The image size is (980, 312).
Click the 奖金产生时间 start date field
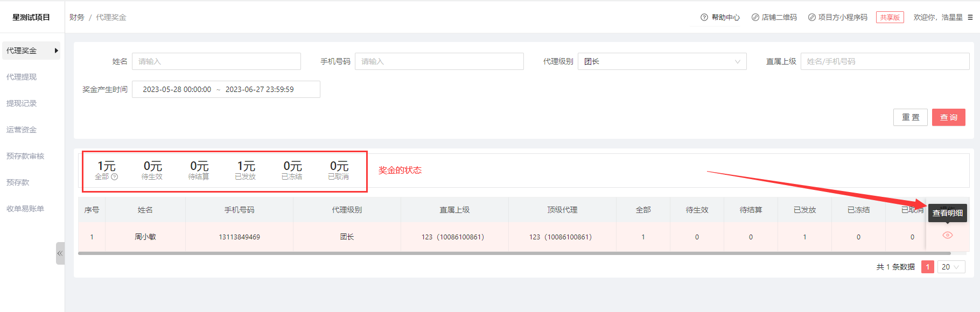tap(177, 89)
